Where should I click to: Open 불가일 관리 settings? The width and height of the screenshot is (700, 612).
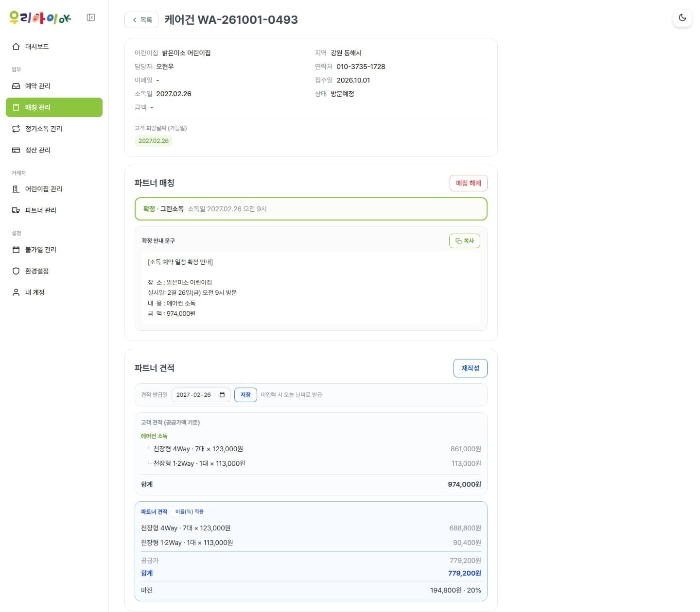point(54,250)
